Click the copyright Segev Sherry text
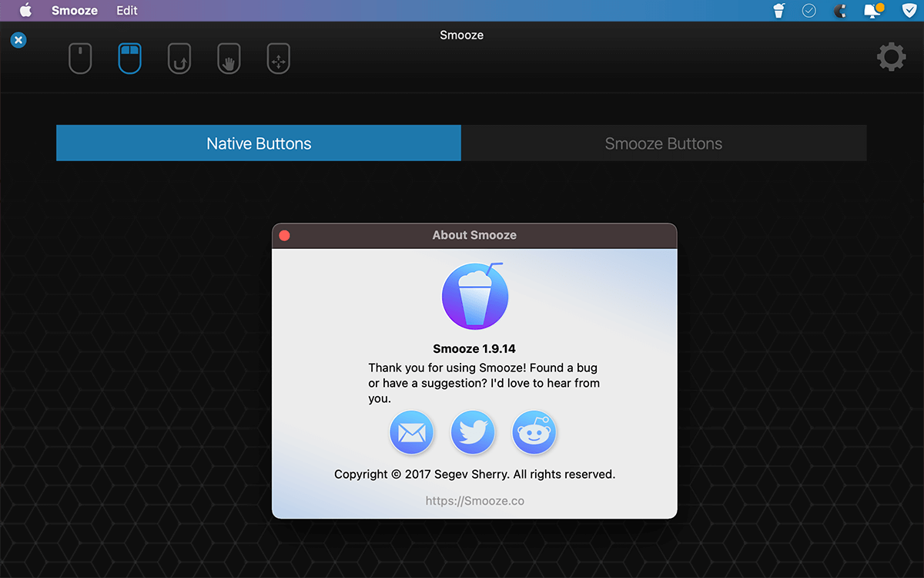Viewport: 924px width, 578px height. [x=474, y=474]
